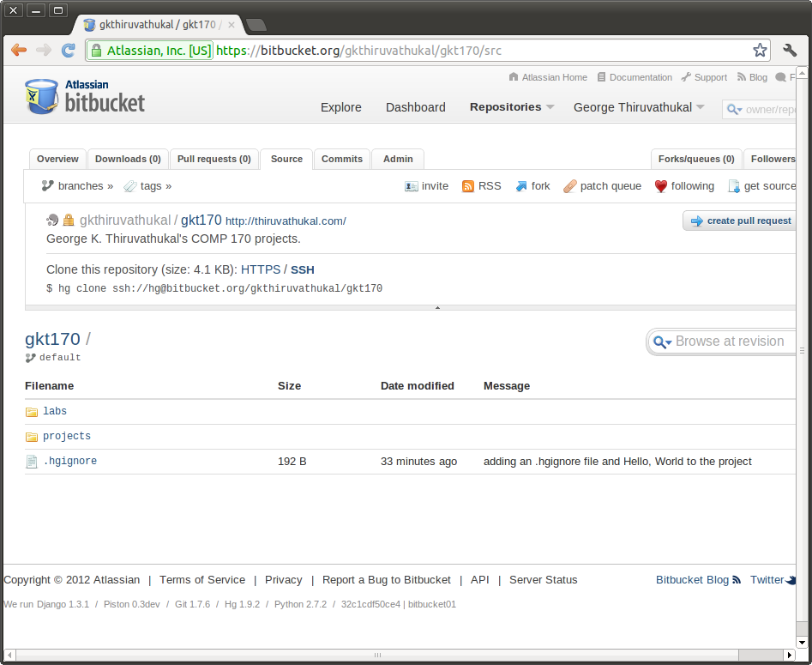Click the invite user icon
This screenshot has height=665, width=812.
click(412, 186)
